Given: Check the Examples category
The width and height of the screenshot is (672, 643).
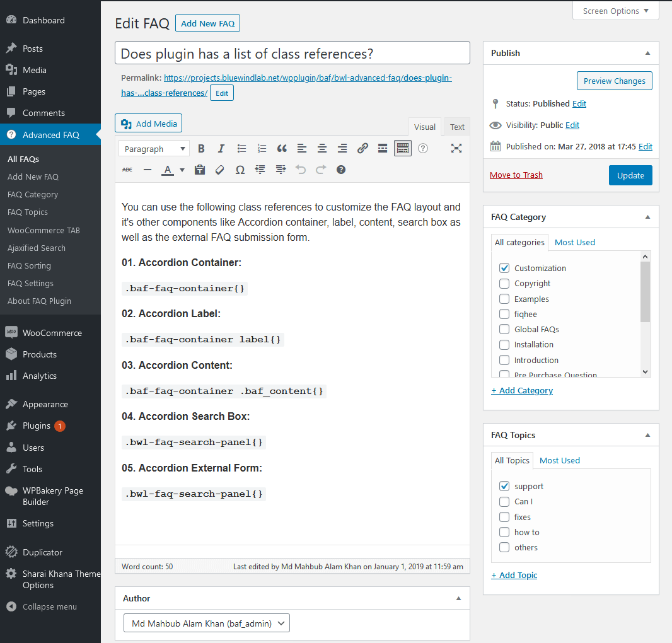Looking at the screenshot, I should pos(504,299).
